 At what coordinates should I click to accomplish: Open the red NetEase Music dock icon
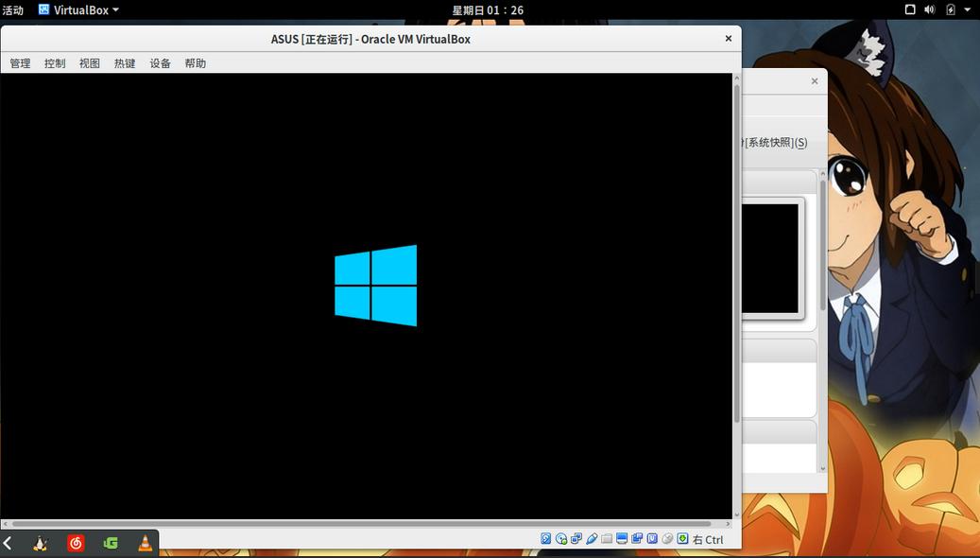pos(76,543)
